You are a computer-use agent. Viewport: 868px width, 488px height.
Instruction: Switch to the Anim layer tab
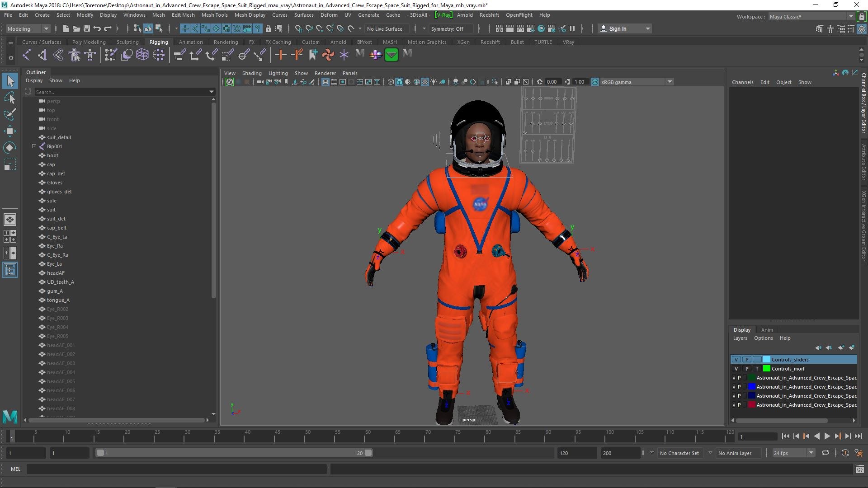tap(767, 330)
